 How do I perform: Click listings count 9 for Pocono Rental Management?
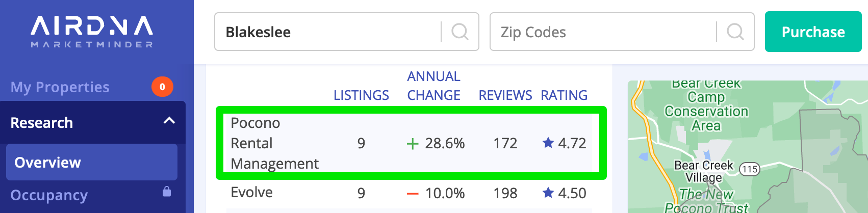(x=361, y=143)
